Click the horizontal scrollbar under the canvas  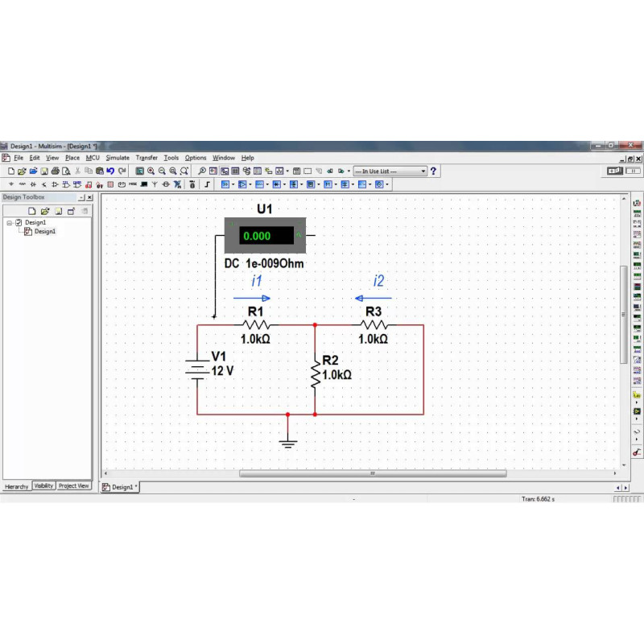pos(372,473)
